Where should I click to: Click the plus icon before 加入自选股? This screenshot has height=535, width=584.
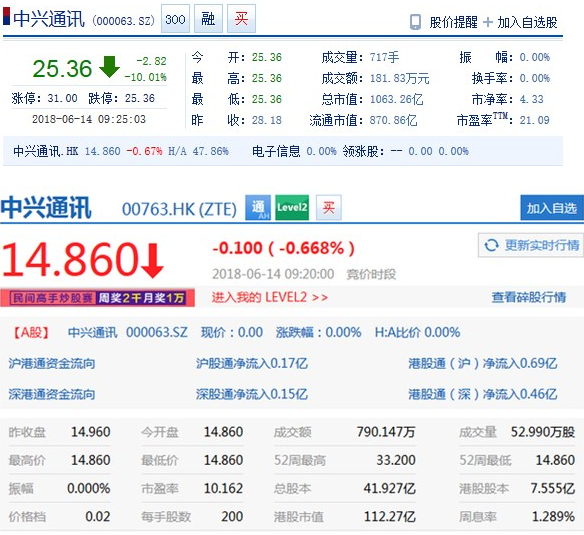(x=488, y=22)
